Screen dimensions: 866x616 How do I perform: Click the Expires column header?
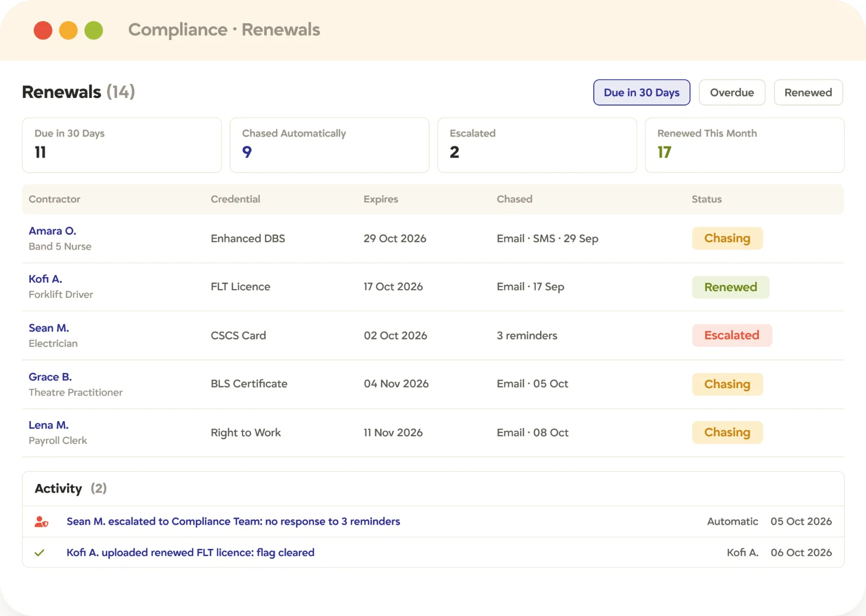[x=381, y=199]
